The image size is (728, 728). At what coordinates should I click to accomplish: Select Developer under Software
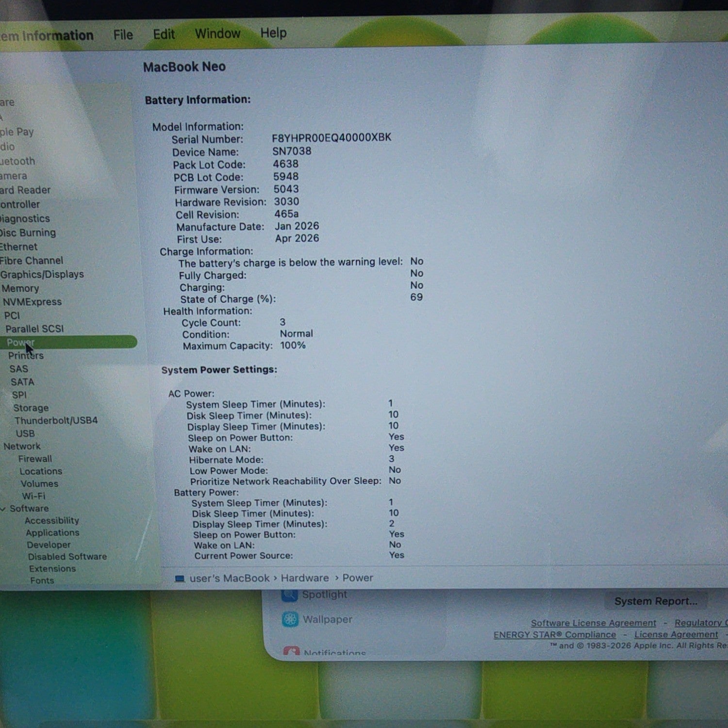coord(49,545)
